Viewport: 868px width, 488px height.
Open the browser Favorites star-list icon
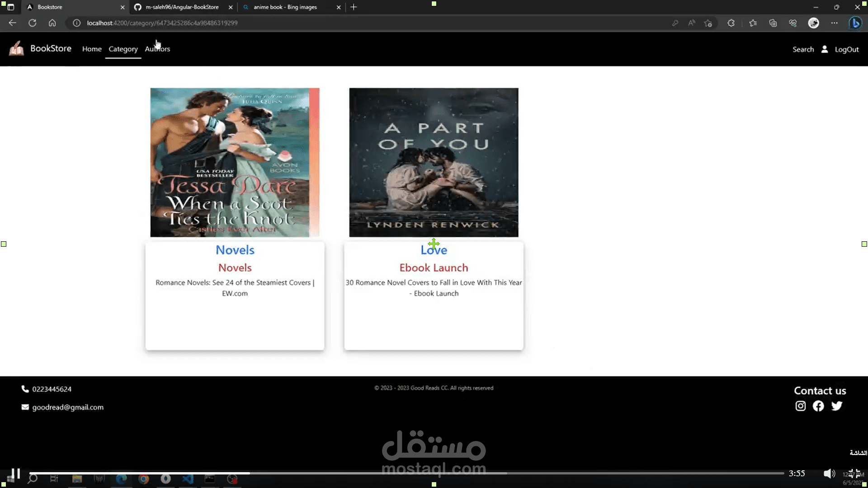pos(753,23)
